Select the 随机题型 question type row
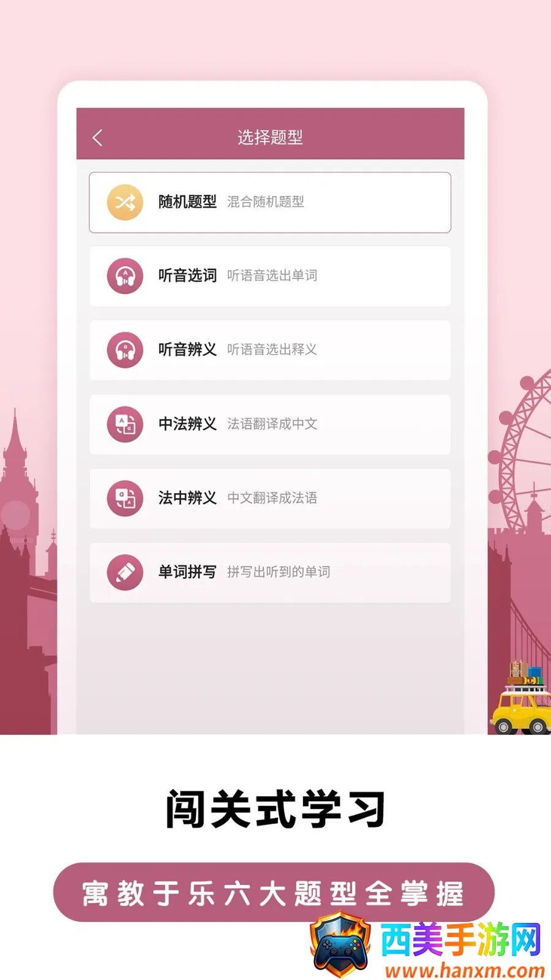Screen dimensions: 551x980 tap(270, 202)
